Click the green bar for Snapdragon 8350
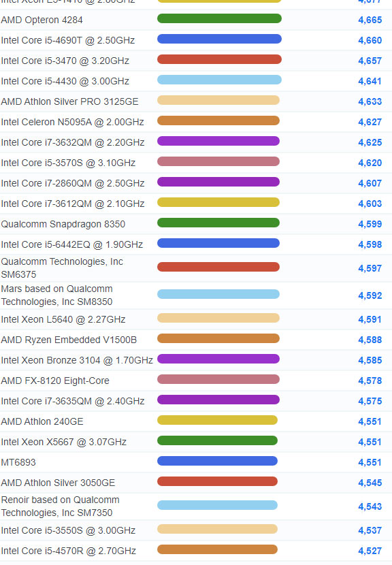The width and height of the screenshot is (392, 565). [218, 223]
